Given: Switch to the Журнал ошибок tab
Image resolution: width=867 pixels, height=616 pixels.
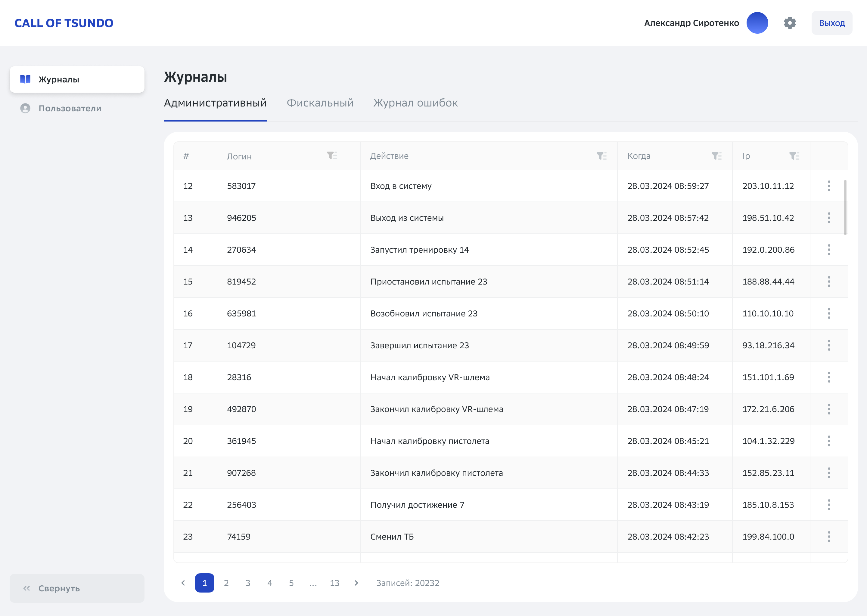Looking at the screenshot, I should coord(415,103).
